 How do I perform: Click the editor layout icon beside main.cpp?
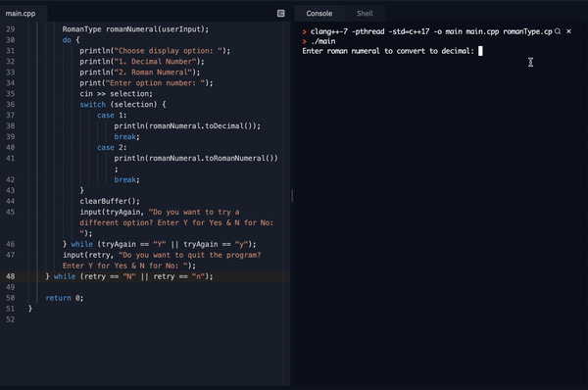click(281, 14)
